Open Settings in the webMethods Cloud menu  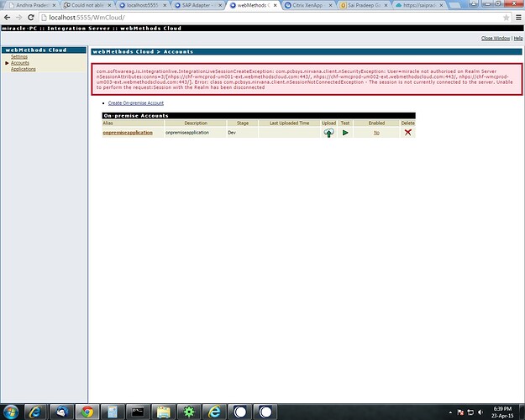(19, 56)
